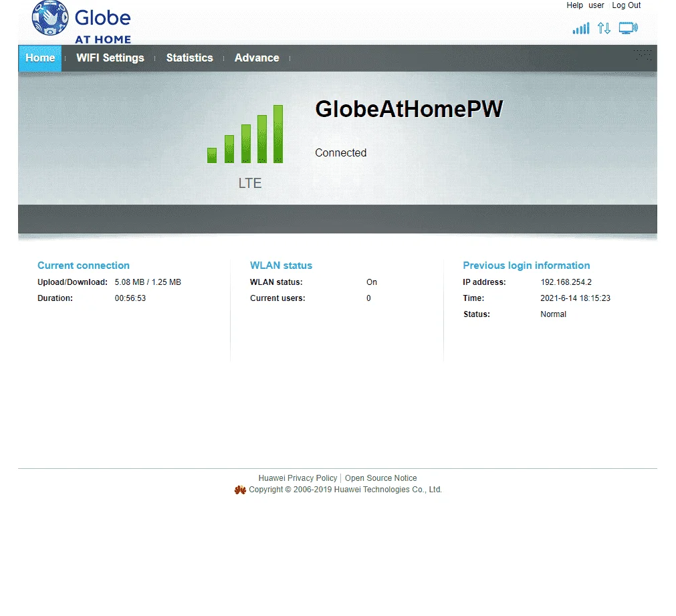Click the large green LTE signal bars
Viewport: 676px width, 616px height.
click(x=245, y=134)
